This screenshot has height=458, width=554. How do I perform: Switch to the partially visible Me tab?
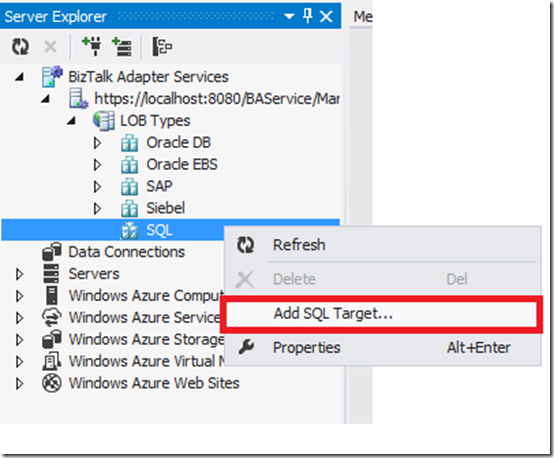(x=363, y=17)
